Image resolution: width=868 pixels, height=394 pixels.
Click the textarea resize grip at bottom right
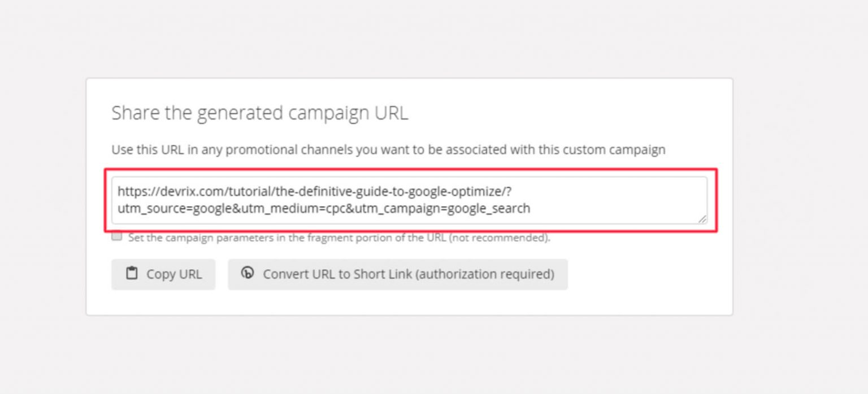[702, 218]
